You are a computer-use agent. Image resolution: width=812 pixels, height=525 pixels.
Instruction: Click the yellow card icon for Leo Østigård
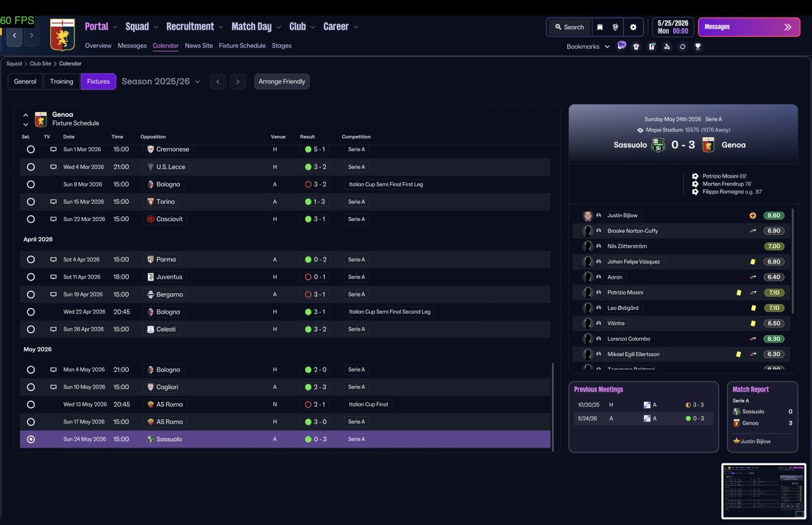[753, 308]
